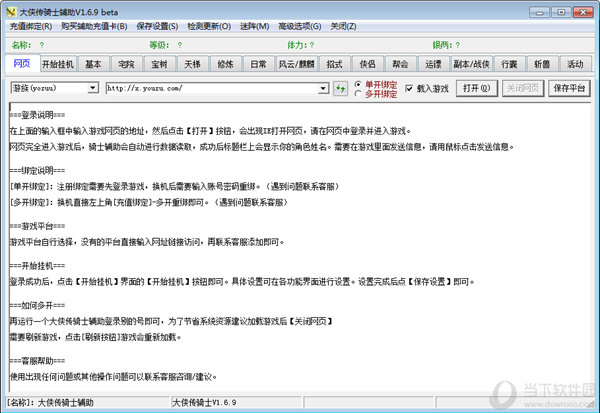Expand the URL address dropdown arrow

click(x=323, y=88)
